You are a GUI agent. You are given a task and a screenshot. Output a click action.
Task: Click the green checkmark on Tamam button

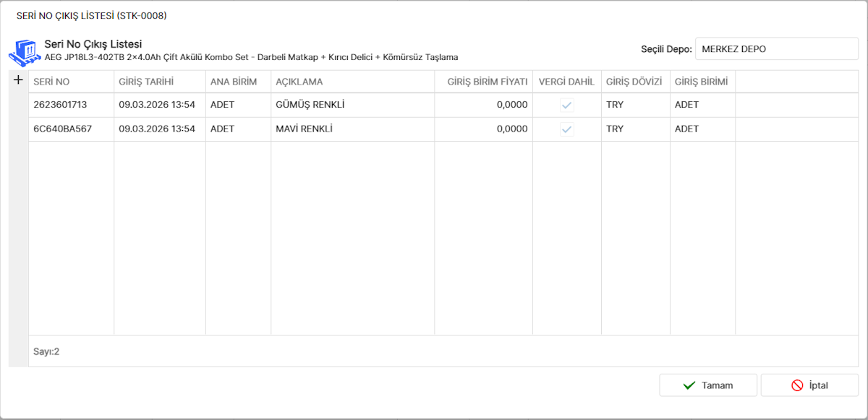pyautogui.click(x=689, y=385)
